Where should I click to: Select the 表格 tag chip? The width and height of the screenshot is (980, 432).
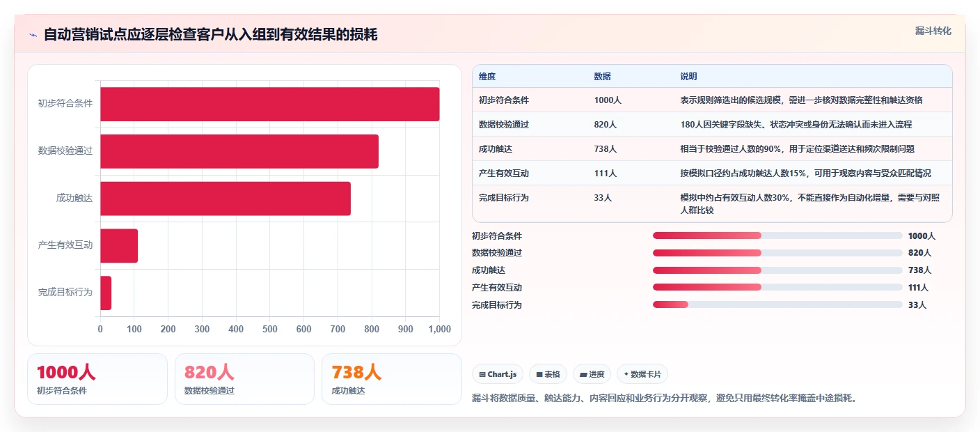coord(548,374)
